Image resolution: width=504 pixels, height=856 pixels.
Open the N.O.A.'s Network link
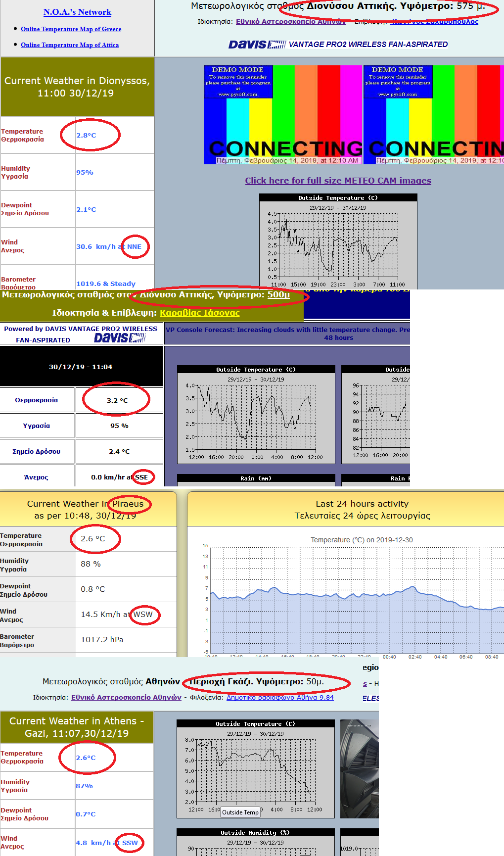[77, 12]
